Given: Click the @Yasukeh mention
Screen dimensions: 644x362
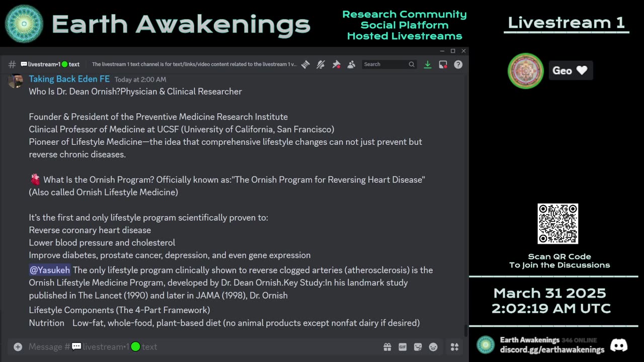Looking at the screenshot, I should pyautogui.click(x=50, y=270).
